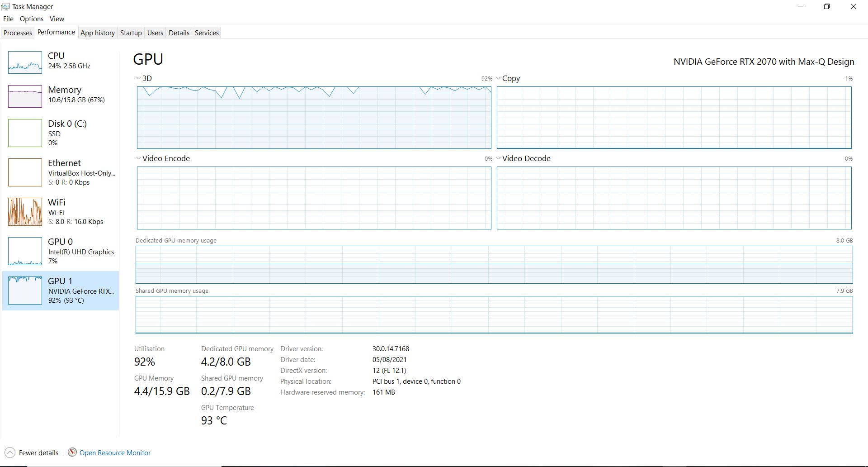The height and width of the screenshot is (467, 868).
Task: Click the Resource Monitor gauge icon
Action: click(x=72, y=452)
